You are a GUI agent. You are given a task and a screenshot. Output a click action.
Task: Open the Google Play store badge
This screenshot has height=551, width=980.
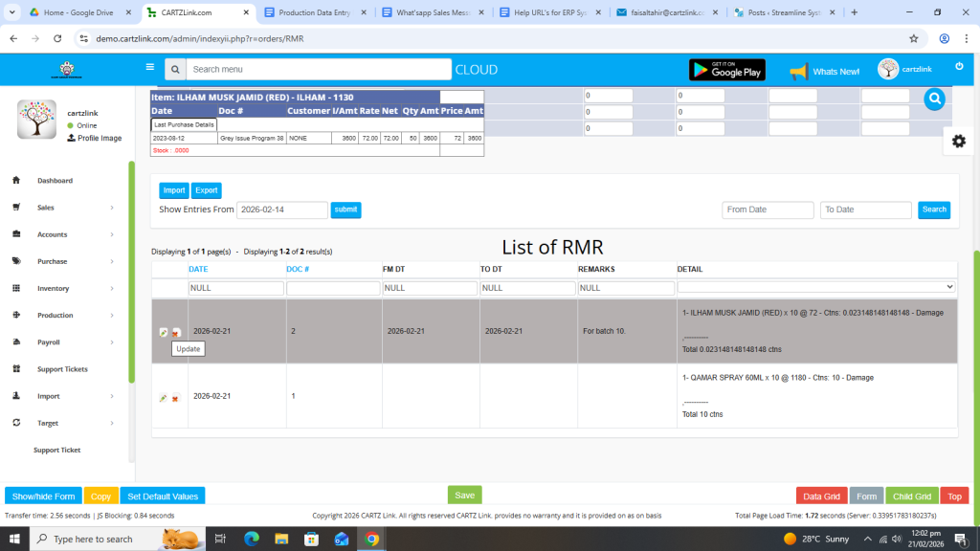tap(726, 70)
